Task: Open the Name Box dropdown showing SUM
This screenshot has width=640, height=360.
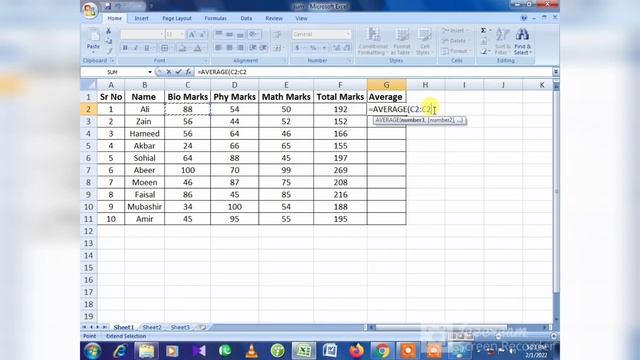Action: click(150, 72)
